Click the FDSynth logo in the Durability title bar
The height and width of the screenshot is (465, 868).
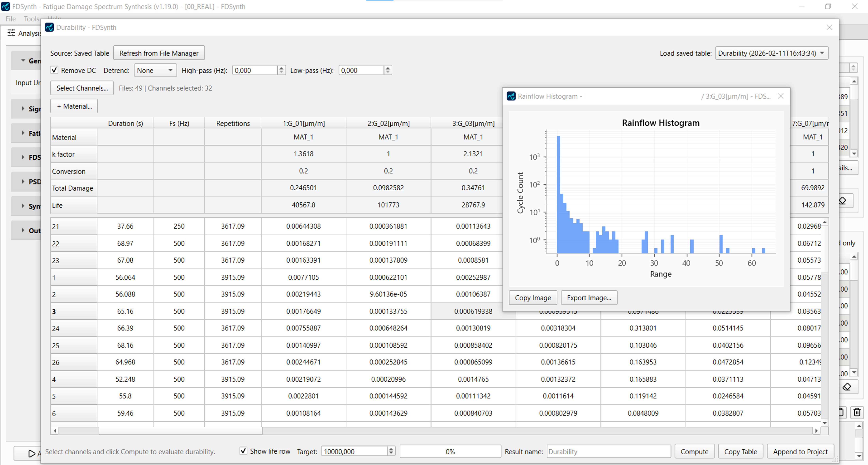pyautogui.click(x=49, y=27)
